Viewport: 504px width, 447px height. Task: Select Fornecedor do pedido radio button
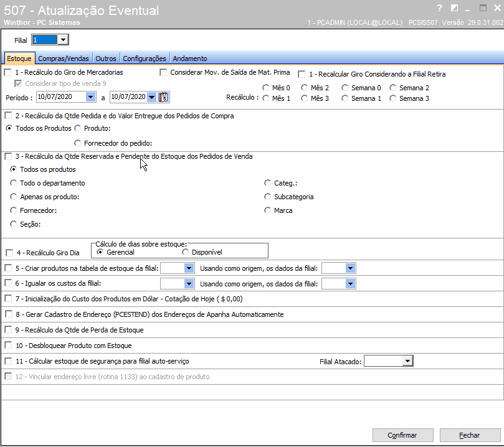tap(77, 143)
